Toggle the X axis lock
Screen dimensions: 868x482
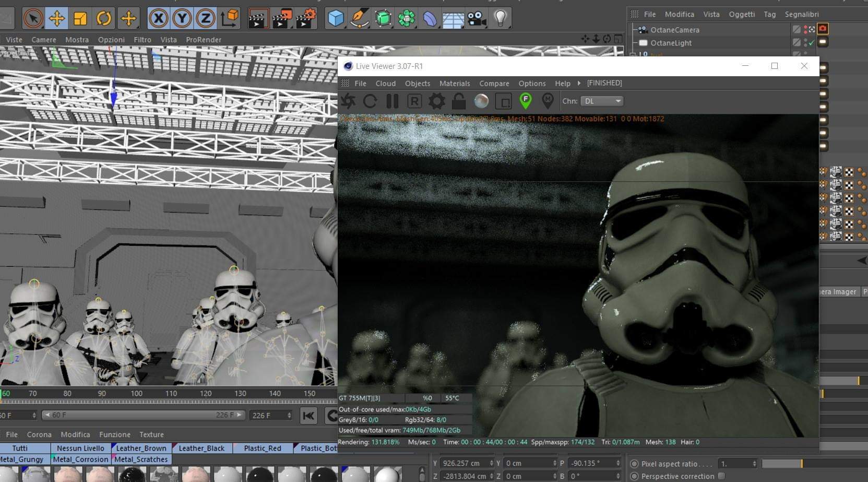point(158,18)
